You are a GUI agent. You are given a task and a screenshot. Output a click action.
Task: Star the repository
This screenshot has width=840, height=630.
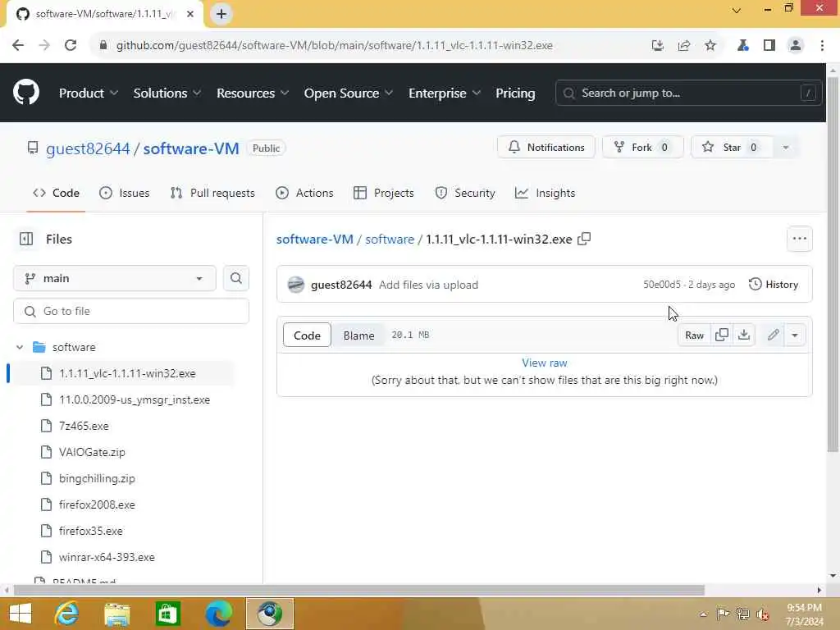731,148
